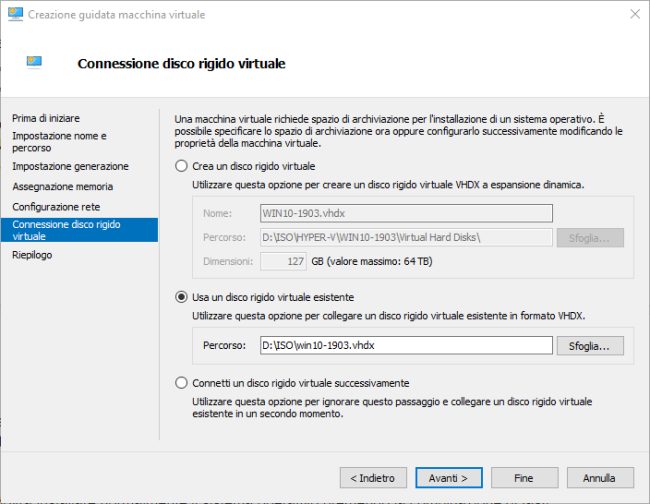Image resolution: width=650 pixels, height=504 pixels.
Task: Click the virtual machine icon beside the heading
Action: pyautogui.click(x=34, y=63)
